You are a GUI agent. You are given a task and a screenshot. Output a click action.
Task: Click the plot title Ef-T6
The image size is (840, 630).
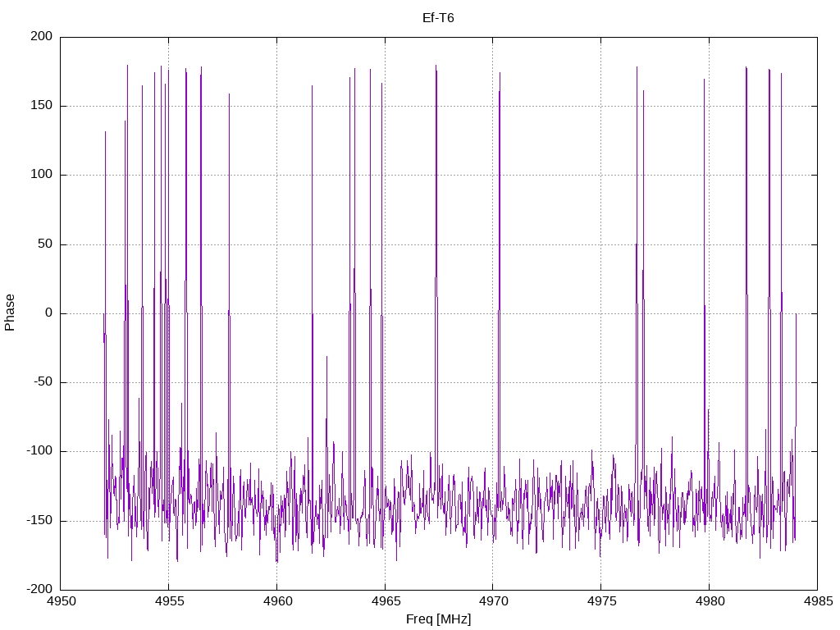(x=438, y=18)
